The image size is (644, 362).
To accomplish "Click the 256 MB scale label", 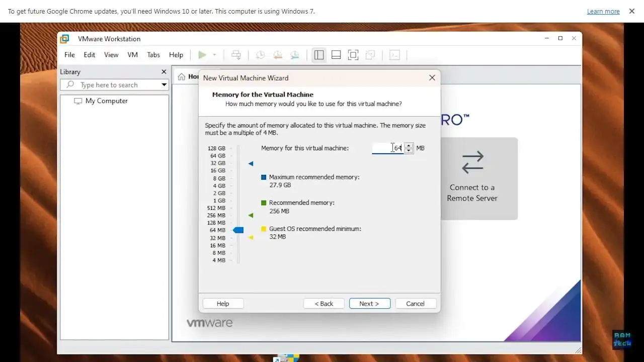I will click(216, 216).
